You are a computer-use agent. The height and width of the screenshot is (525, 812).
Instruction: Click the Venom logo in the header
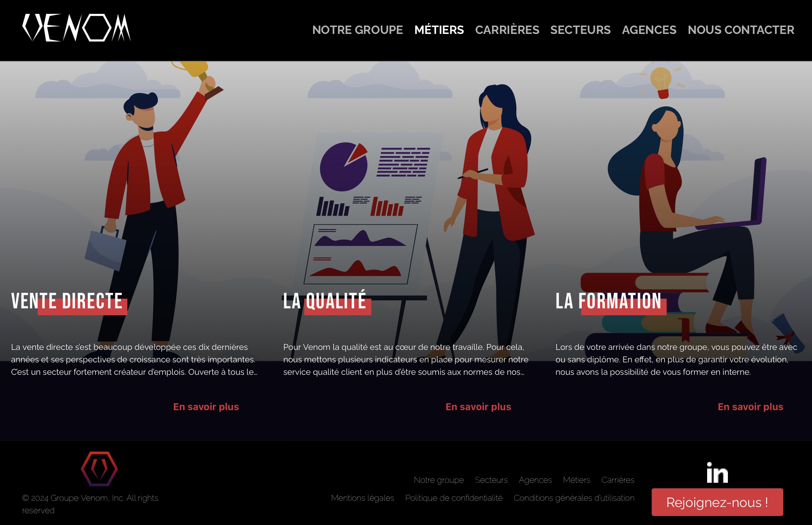click(76, 28)
